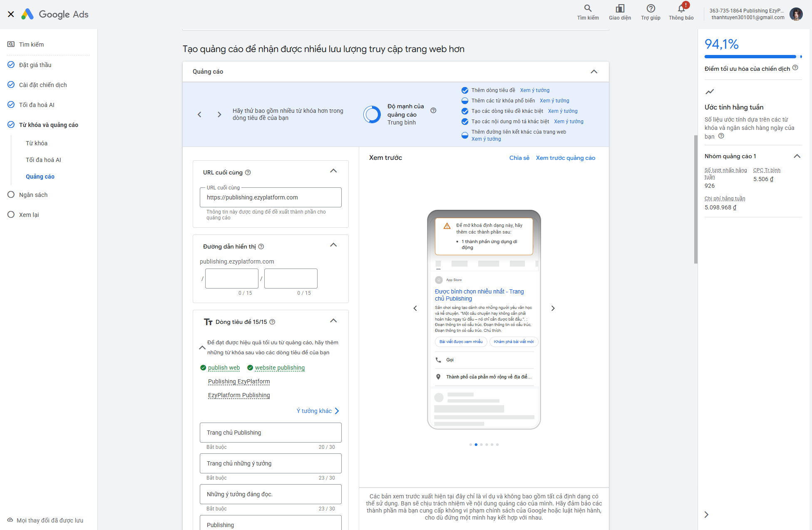This screenshot has width=812, height=530.
Task: Click the account profile avatar
Action: tap(796, 14)
